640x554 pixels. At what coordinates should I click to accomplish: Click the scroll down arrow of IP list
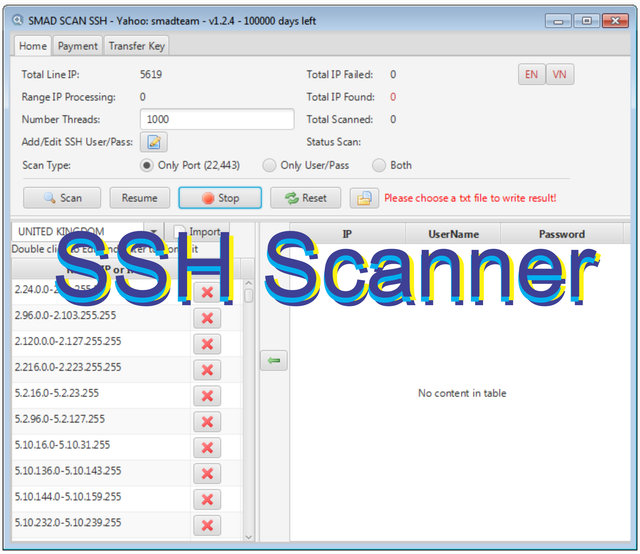point(249,537)
